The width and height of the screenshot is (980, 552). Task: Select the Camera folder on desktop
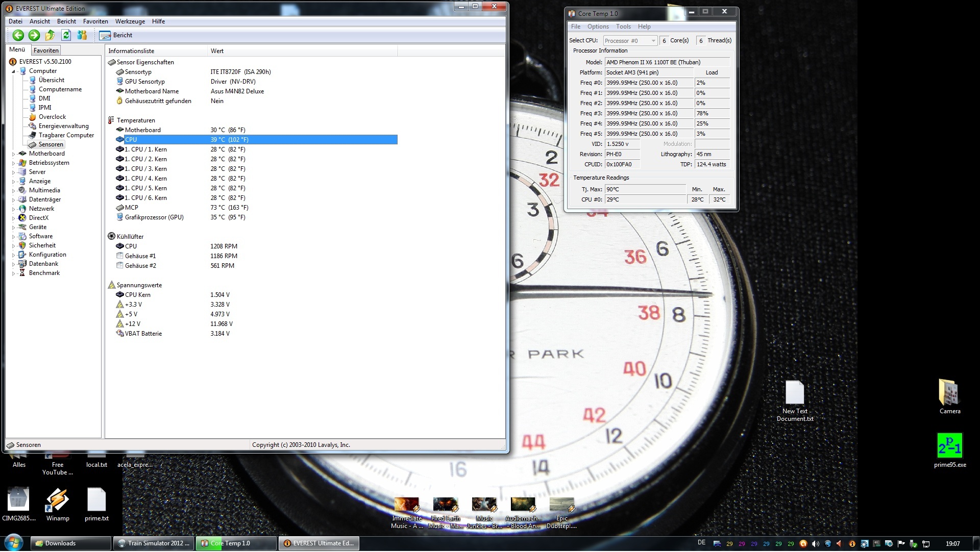(950, 396)
